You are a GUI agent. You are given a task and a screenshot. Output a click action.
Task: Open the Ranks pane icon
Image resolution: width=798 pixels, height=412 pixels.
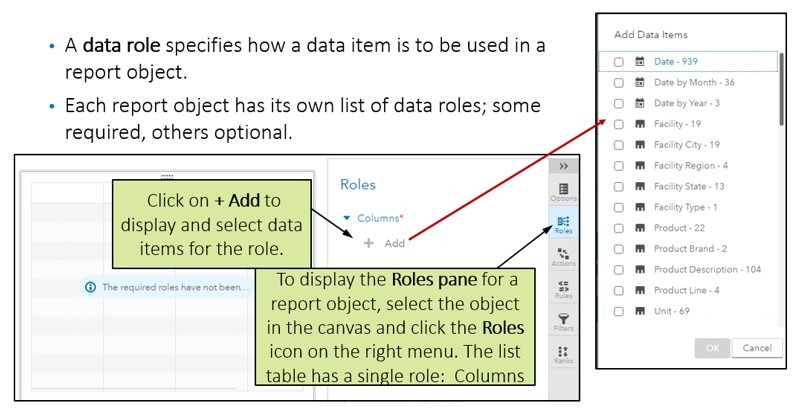click(x=563, y=355)
